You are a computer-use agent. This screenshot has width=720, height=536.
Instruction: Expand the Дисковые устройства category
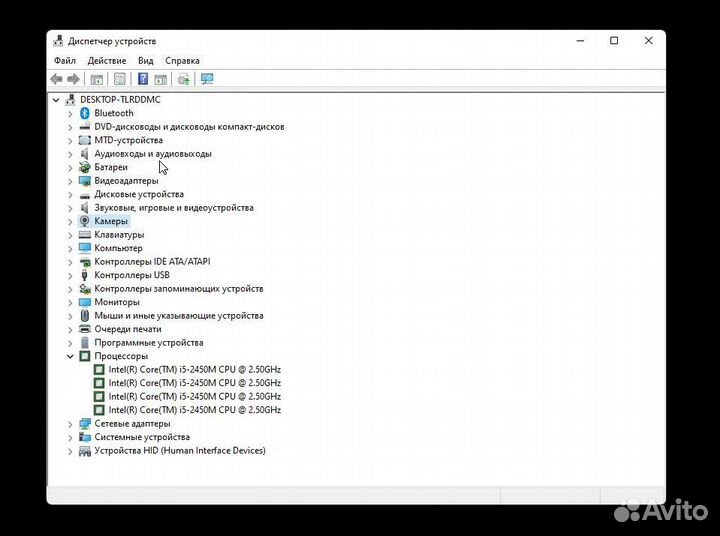(70, 194)
